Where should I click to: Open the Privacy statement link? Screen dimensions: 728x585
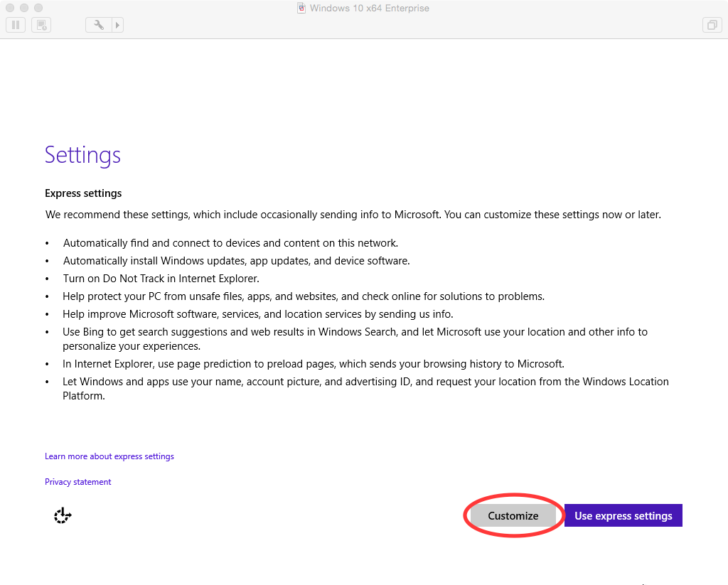tap(77, 482)
